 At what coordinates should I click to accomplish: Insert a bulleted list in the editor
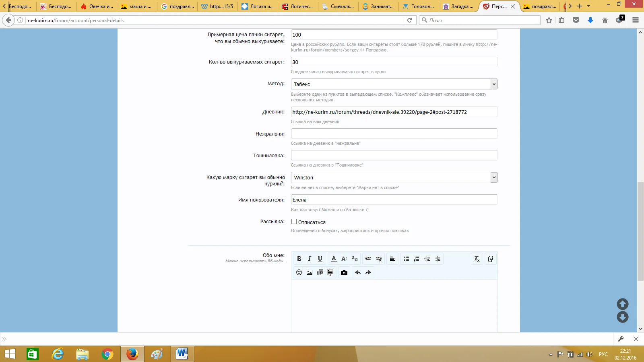tap(406, 259)
